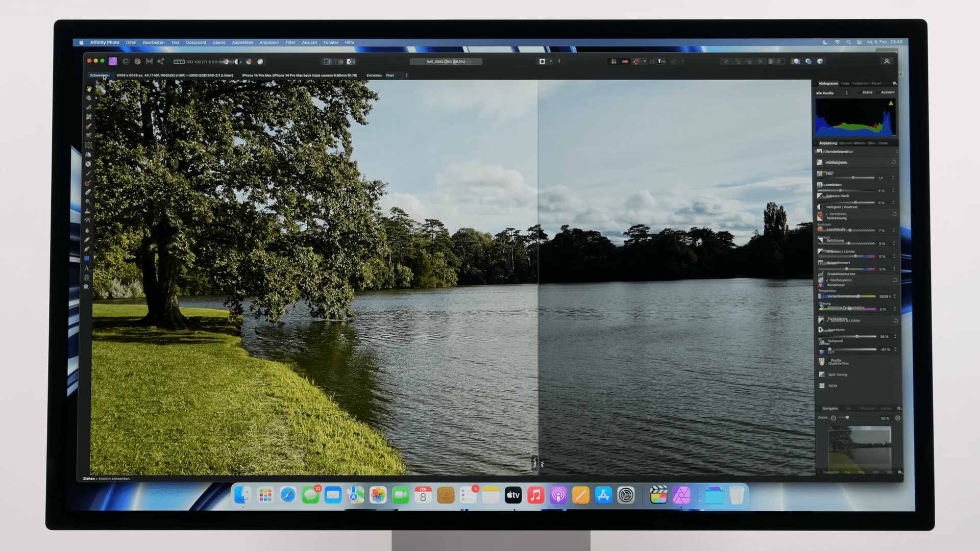Open the Einheiten Pixel dropdown

pos(397,76)
